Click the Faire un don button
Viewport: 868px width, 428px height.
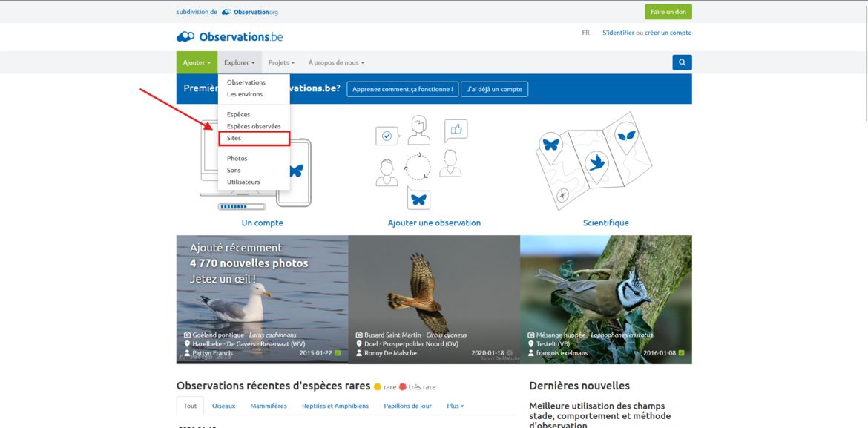pyautogui.click(x=668, y=12)
